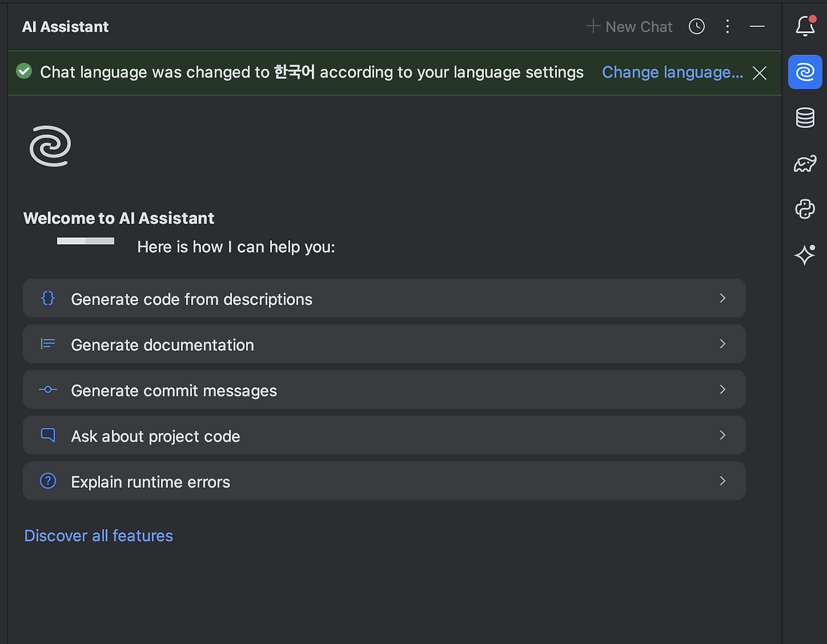
Task: Open the Python console sidebar icon
Action: [805, 209]
